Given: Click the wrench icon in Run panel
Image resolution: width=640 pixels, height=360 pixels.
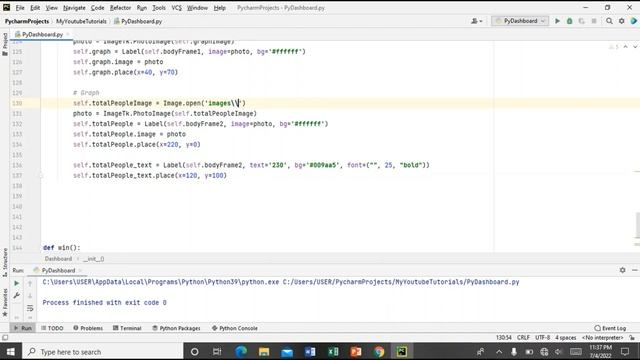Looking at the screenshot, I should tap(16, 295).
